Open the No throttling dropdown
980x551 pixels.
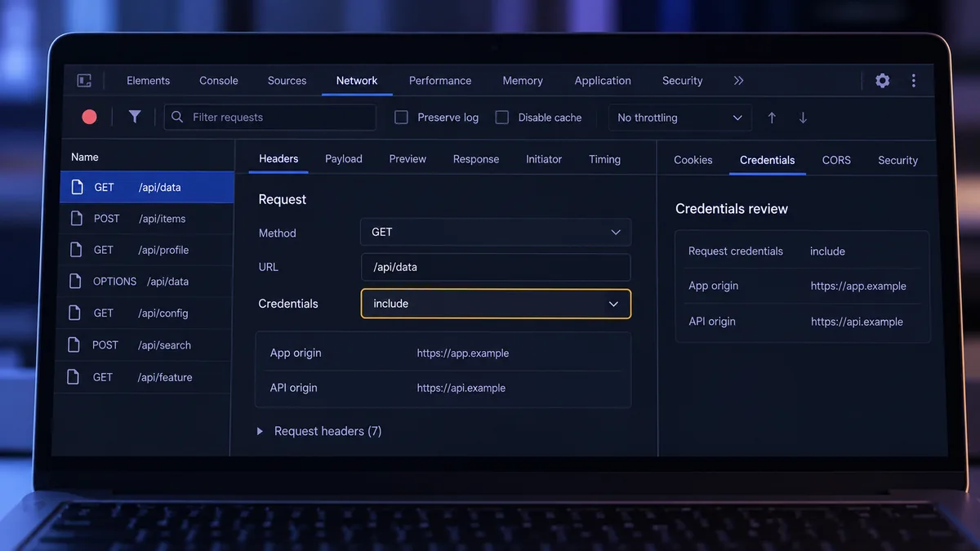coord(680,118)
